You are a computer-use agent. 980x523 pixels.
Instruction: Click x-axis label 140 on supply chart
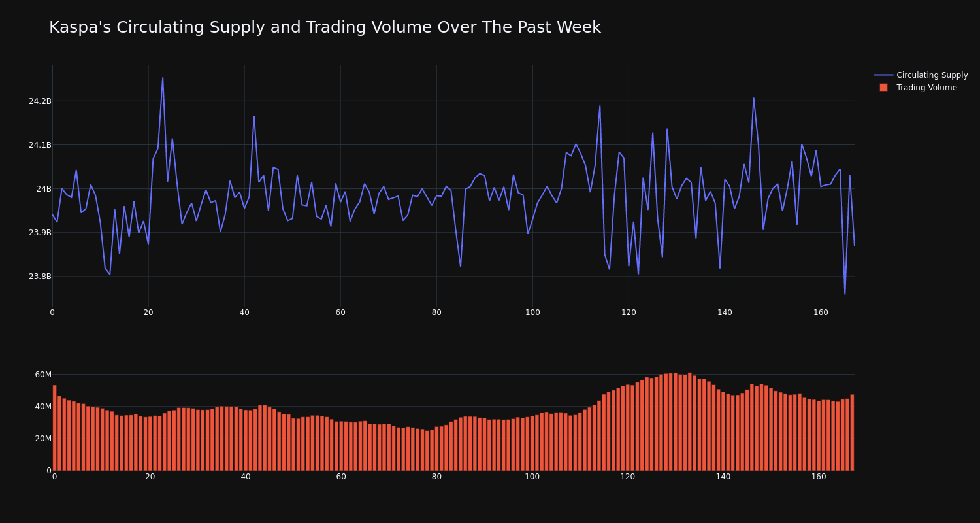coord(725,312)
